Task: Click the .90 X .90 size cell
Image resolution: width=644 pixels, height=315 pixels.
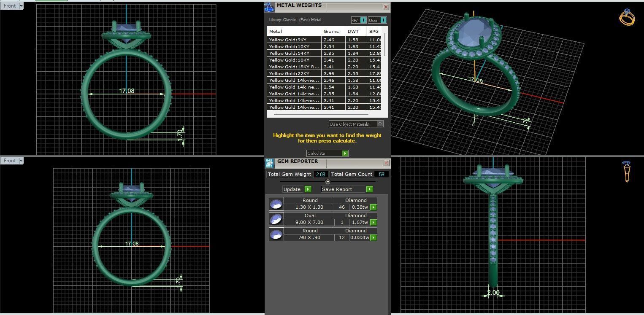Action: (310, 238)
